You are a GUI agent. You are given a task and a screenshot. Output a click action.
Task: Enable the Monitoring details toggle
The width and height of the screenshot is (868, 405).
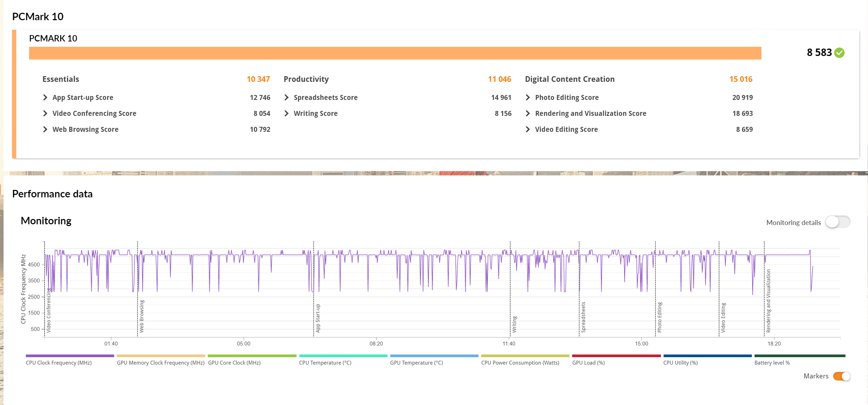coord(838,222)
